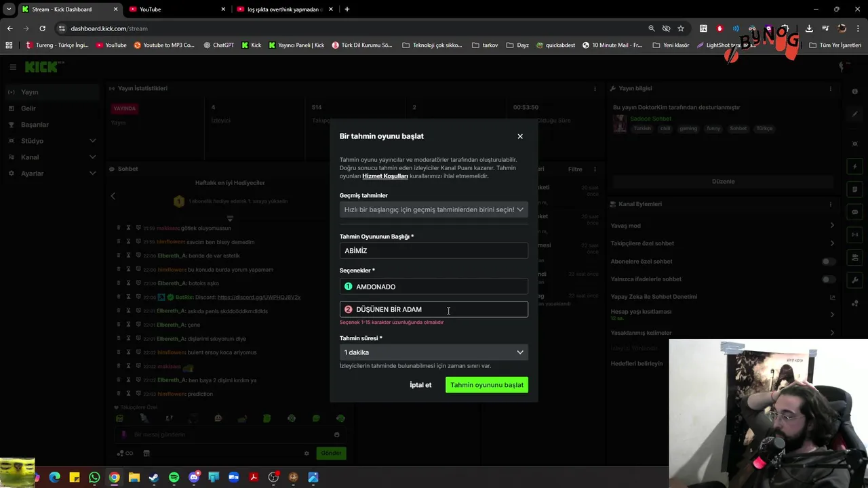Open the chat Filtre button
The width and height of the screenshot is (868, 488).
click(575, 169)
